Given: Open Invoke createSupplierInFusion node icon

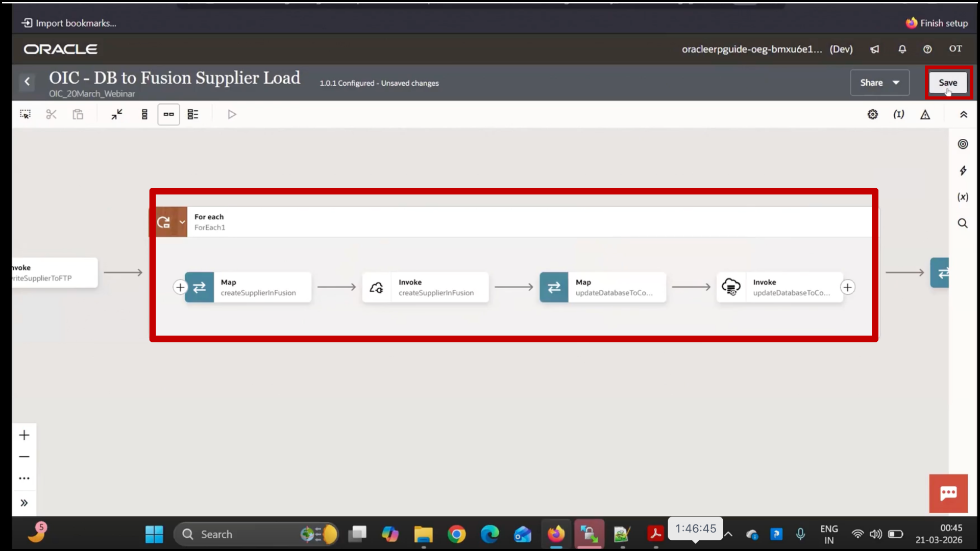Looking at the screenshot, I should click(377, 287).
